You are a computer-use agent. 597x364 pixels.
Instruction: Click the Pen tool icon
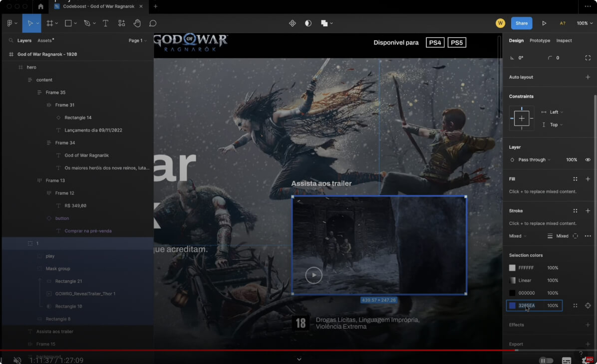(x=87, y=23)
